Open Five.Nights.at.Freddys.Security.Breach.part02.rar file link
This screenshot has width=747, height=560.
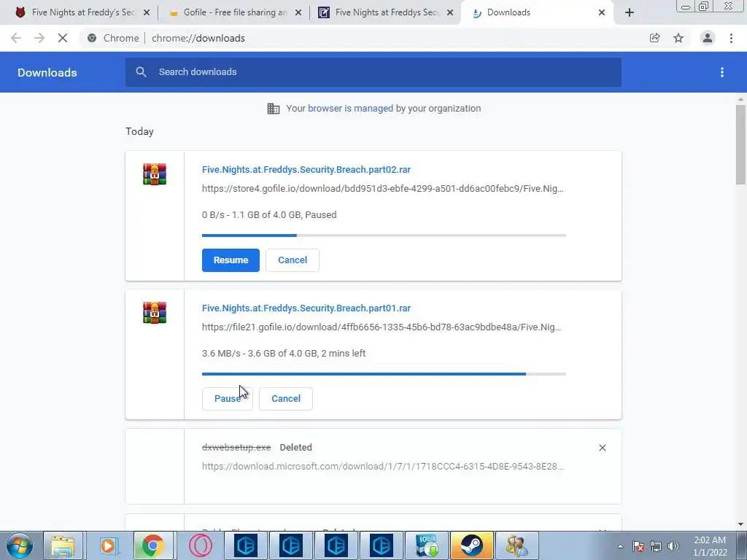pyautogui.click(x=306, y=169)
